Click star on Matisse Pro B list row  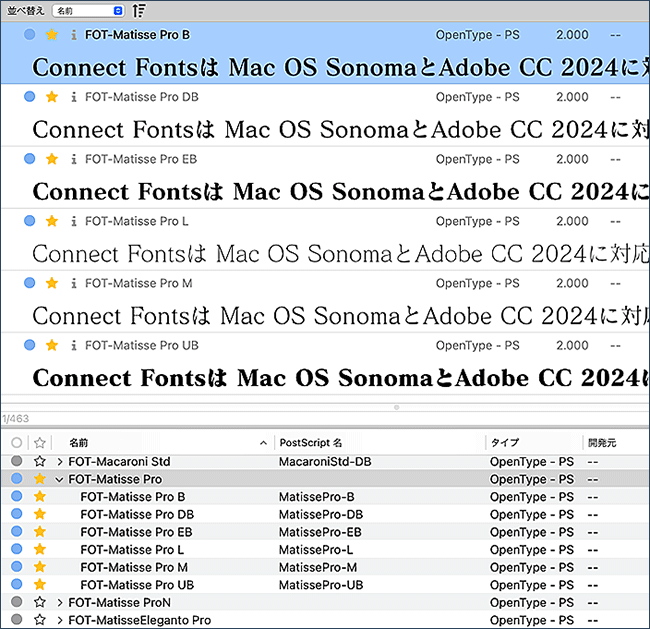pos(40,496)
